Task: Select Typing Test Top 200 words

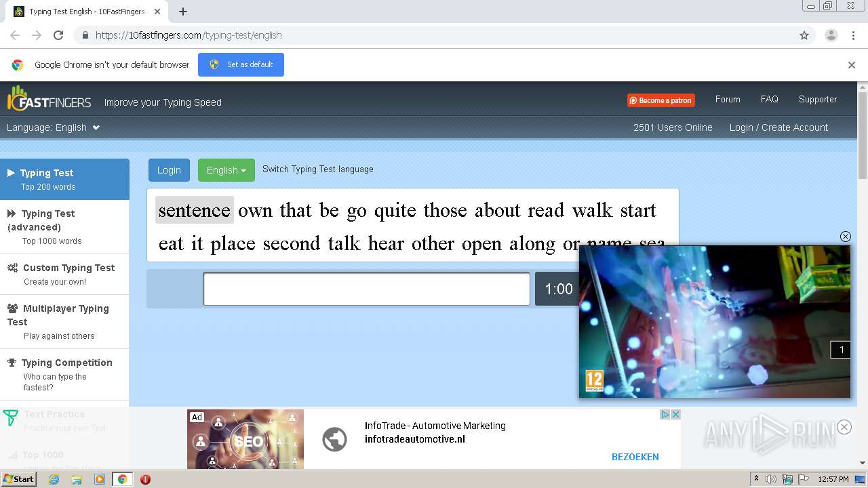Action: (64, 179)
